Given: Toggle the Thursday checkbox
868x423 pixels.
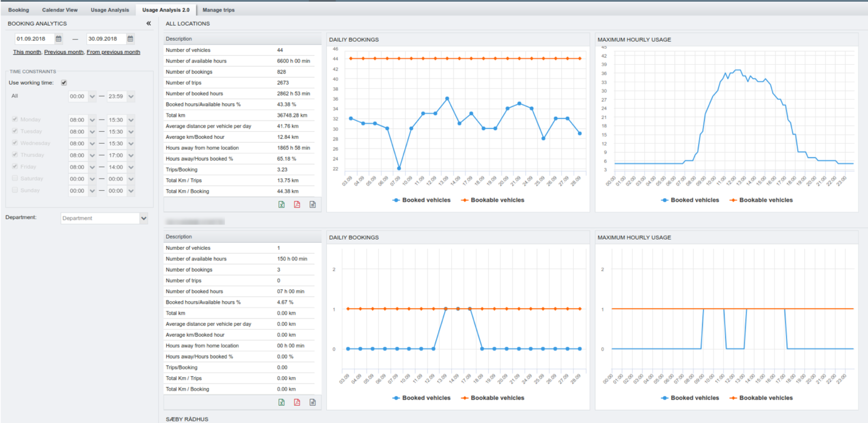Looking at the screenshot, I should 15,155.
